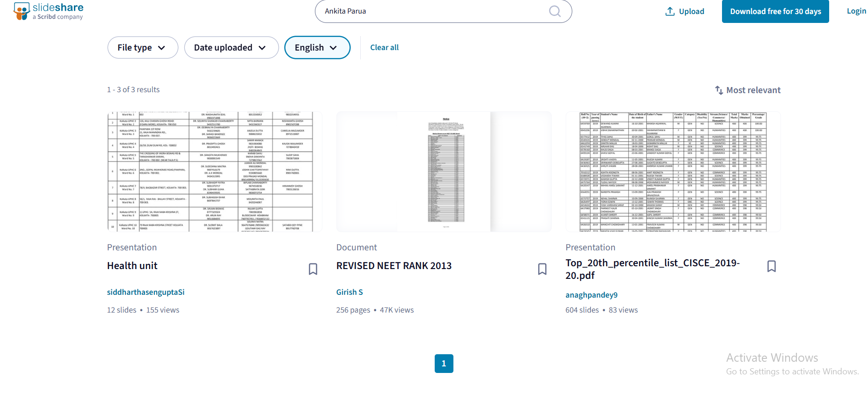Save REVISED NEET RANK 2013 bookmark
The width and height of the screenshot is (868, 394).
pos(542,269)
